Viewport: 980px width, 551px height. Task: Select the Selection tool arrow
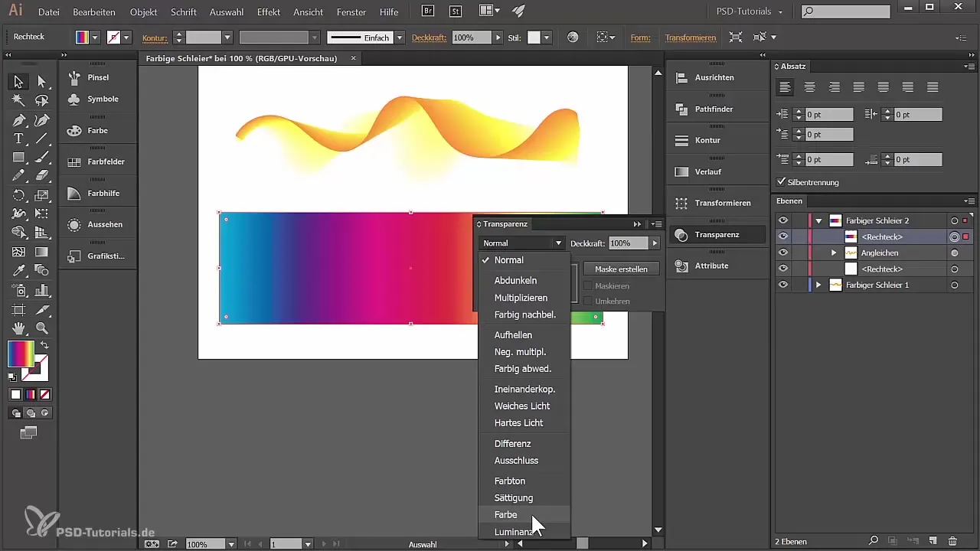click(x=18, y=81)
